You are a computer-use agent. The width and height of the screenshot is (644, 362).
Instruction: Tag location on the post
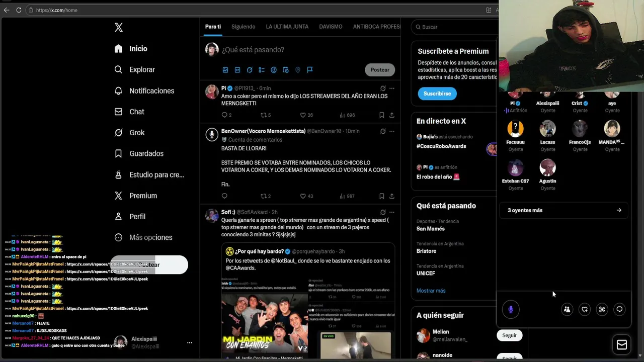point(298,70)
